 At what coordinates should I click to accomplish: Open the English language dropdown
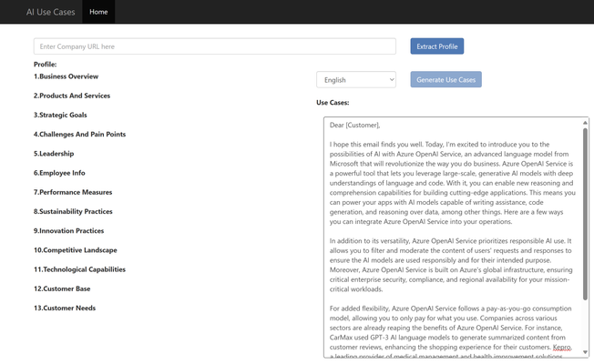click(x=356, y=80)
